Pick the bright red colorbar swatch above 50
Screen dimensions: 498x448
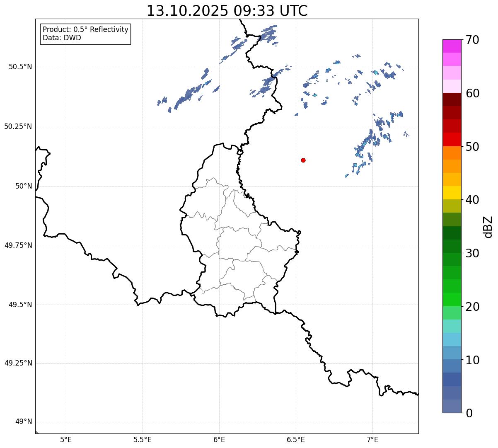tap(452, 139)
